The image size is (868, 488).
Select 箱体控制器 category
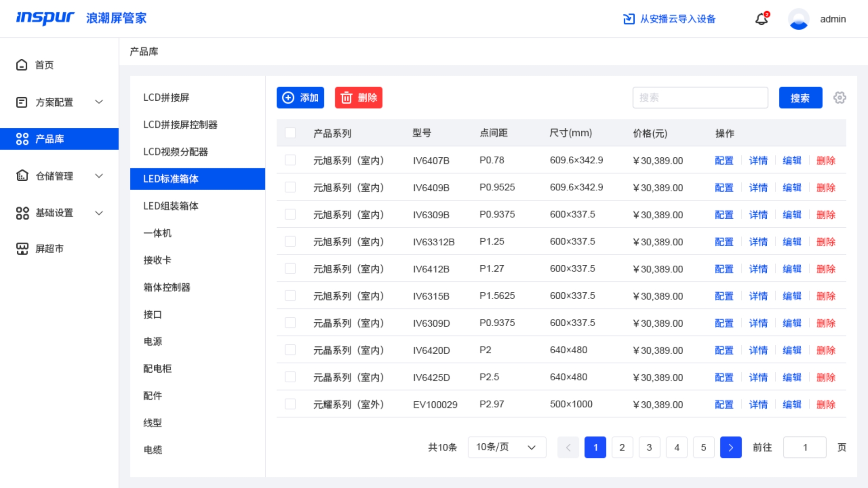198,287
